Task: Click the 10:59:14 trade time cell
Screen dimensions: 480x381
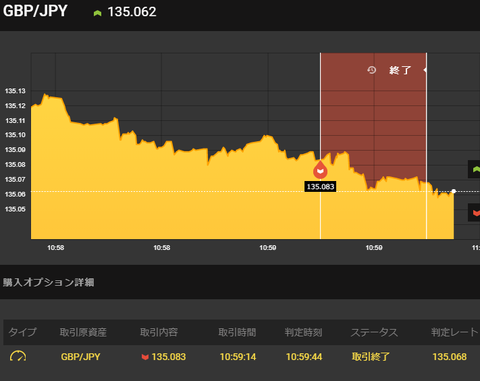Action: pos(238,357)
